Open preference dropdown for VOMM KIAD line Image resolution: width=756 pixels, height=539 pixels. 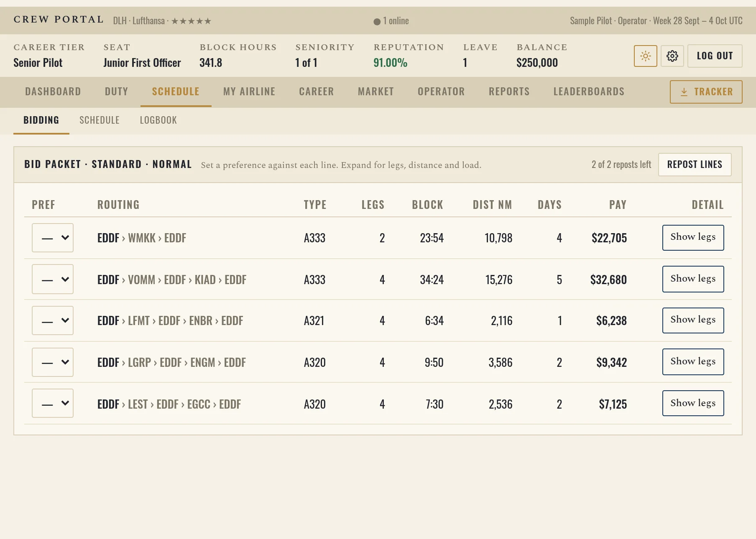click(x=53, y=279)
